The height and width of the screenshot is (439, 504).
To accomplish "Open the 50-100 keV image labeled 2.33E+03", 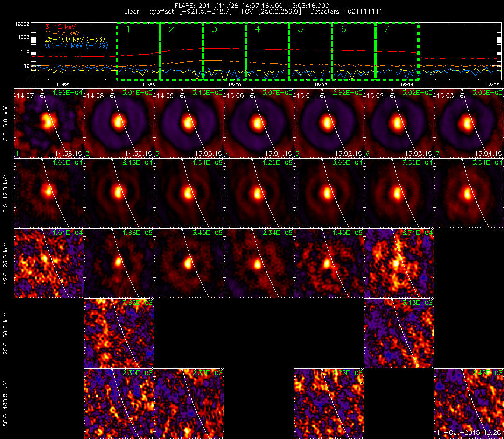I will pyautogui.click(x=189, y=404).
